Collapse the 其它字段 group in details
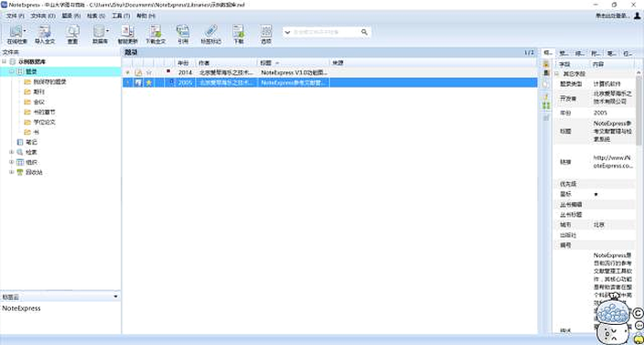This screenshot has height=345, width=644. [x=557, y=74]
